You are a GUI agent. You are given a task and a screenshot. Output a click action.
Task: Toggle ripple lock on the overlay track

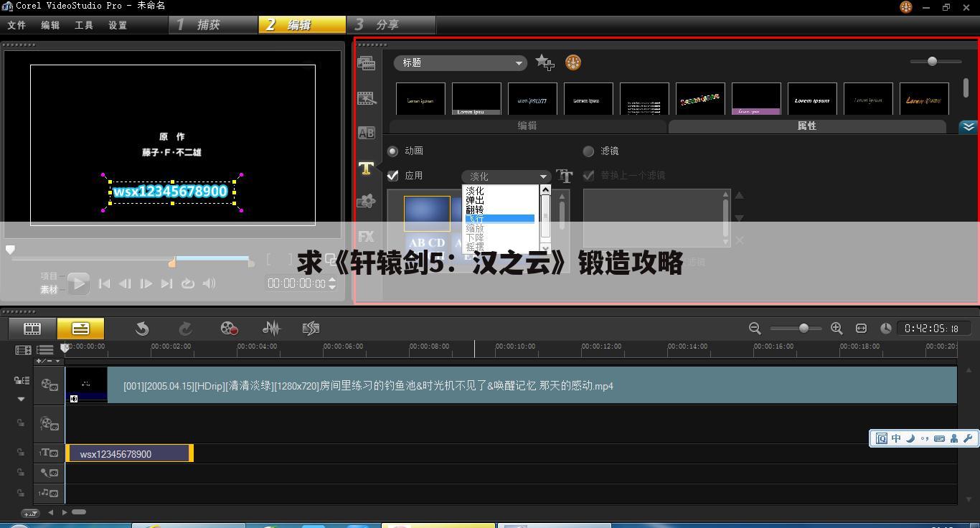[x=21, y=423]
